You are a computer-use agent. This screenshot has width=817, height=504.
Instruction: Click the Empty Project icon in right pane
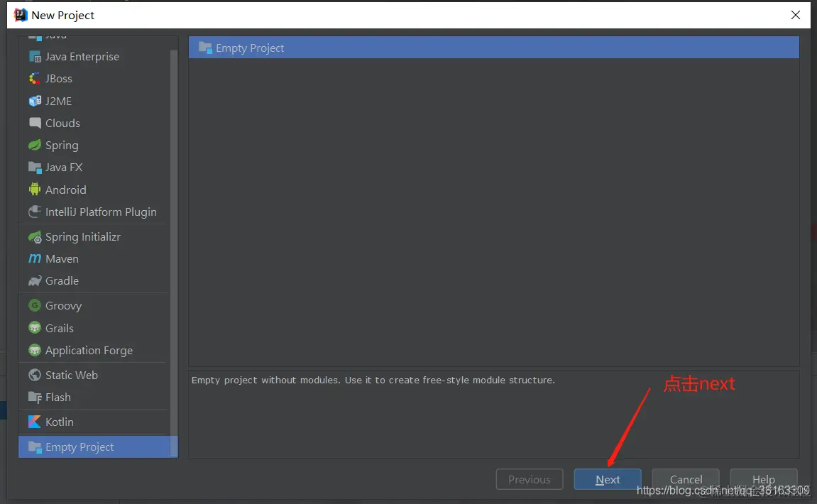tap(205, 48)
